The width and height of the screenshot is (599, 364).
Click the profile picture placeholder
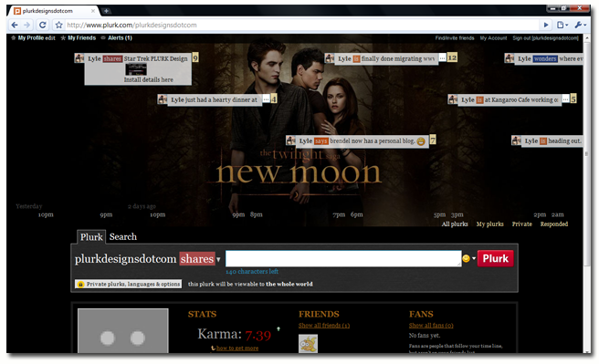(123, 330)
